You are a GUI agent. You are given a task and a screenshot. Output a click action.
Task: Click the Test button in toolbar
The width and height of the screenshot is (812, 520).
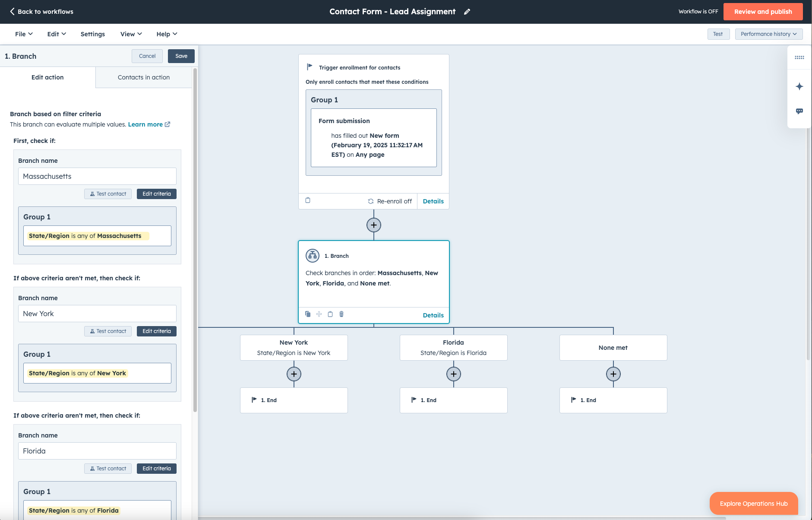click(718, 34)
